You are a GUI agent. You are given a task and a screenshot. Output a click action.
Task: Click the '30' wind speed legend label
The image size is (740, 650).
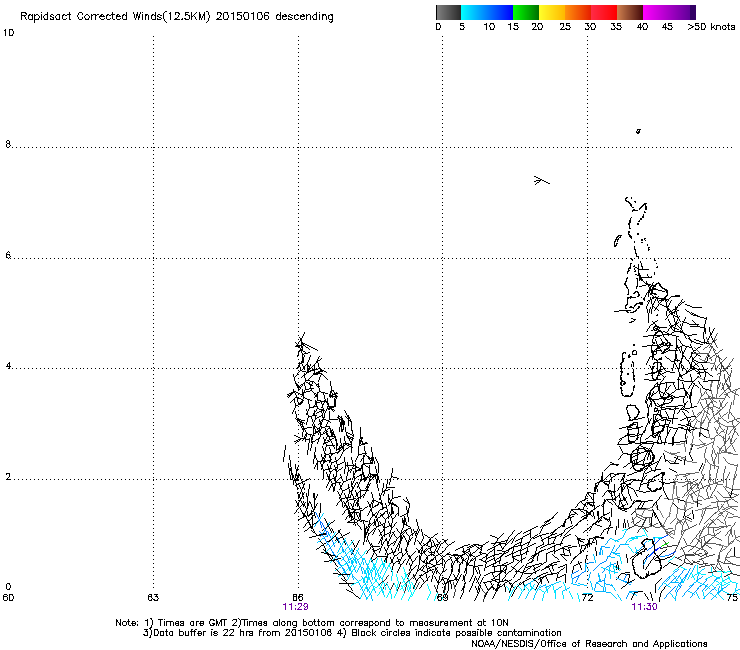pos(590,27)
